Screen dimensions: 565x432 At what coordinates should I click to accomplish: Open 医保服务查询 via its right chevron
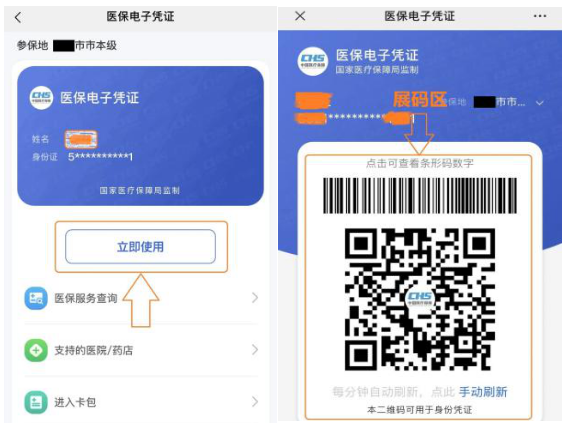(255, 298)
